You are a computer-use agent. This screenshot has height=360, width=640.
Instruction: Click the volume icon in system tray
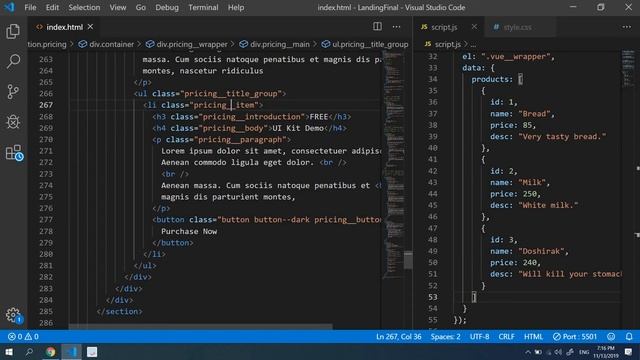pos(558,352)
